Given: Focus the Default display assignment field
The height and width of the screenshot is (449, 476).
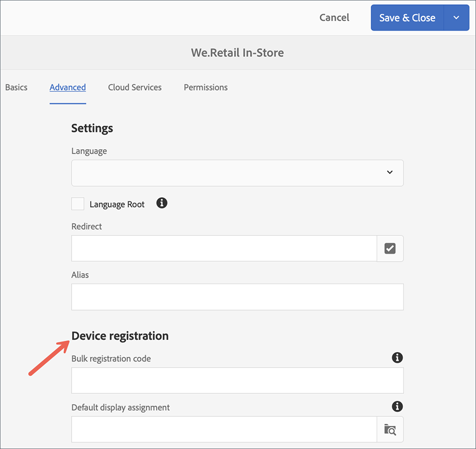Looking at the screenshot, I should [224, 429].
